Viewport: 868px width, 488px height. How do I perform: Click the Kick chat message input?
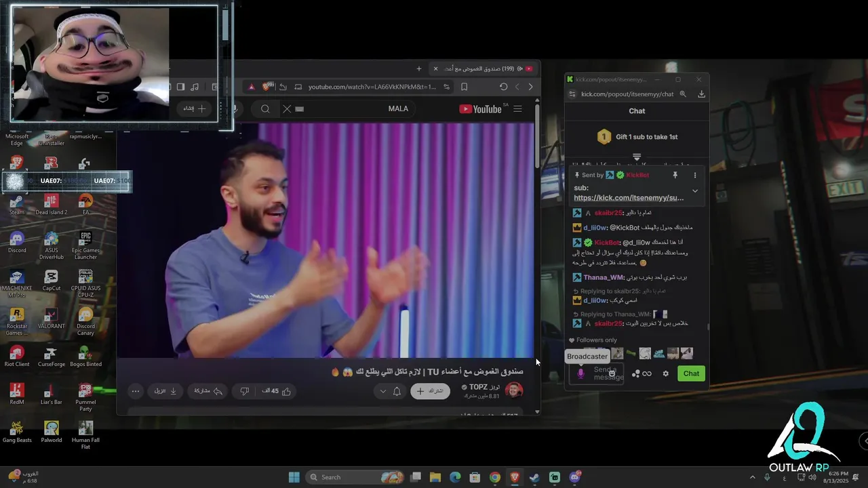(x=596, y=373)
